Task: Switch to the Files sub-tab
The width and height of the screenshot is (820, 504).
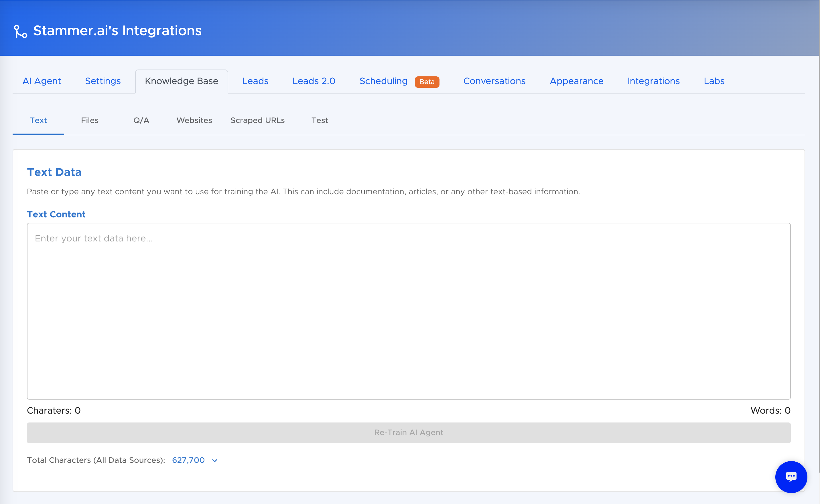Action: coord(90,121)
